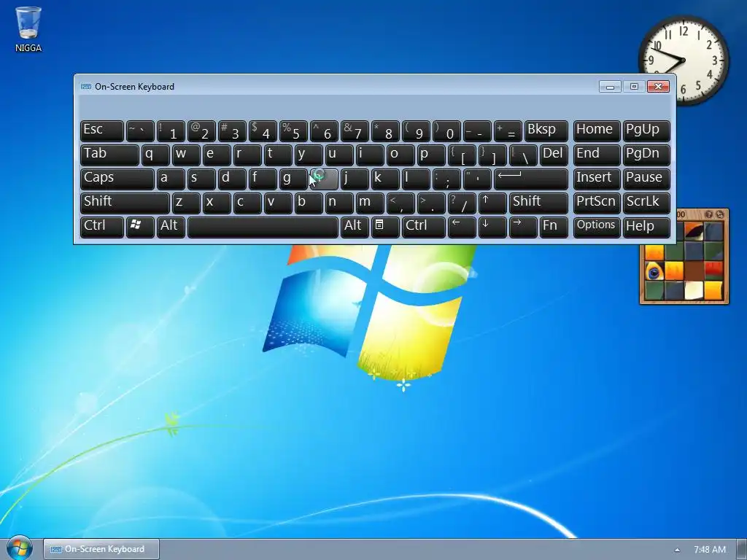Viewport: 747px width, 560px height.
Task: Click the Tab key
Action: [x=109, y=155]
